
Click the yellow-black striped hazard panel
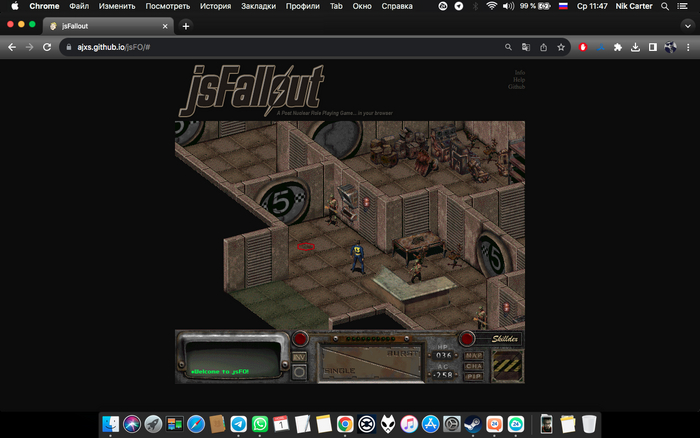coord(505,363)
